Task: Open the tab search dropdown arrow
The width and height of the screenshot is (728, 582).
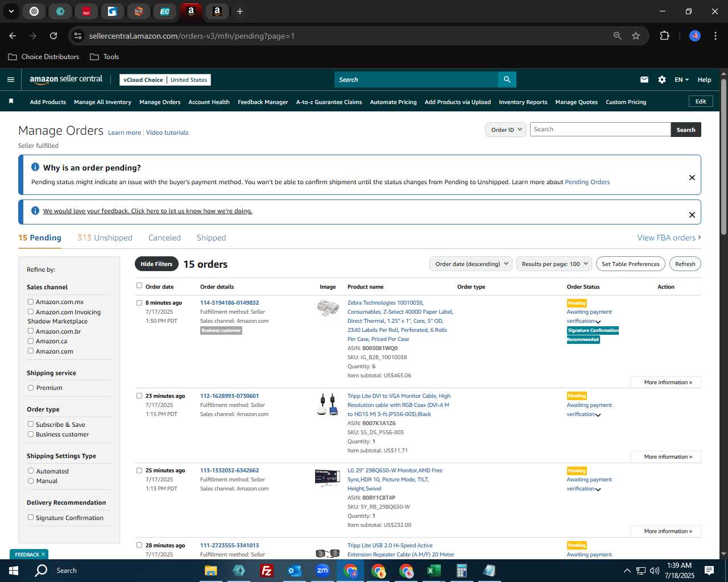Action: pyautogui.click(x=11, y=11)
